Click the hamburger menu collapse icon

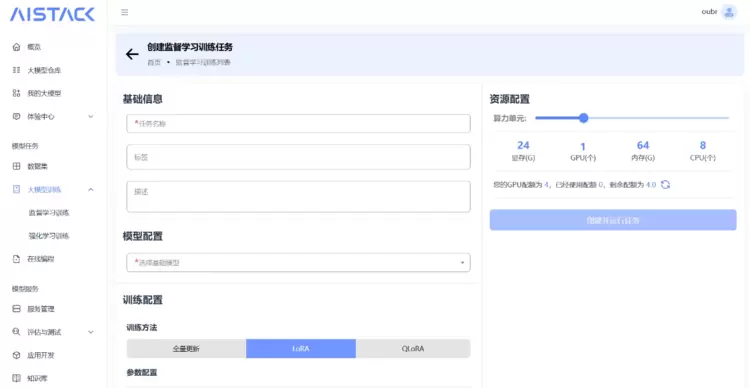pyautogui.click(x=124, y=12)
